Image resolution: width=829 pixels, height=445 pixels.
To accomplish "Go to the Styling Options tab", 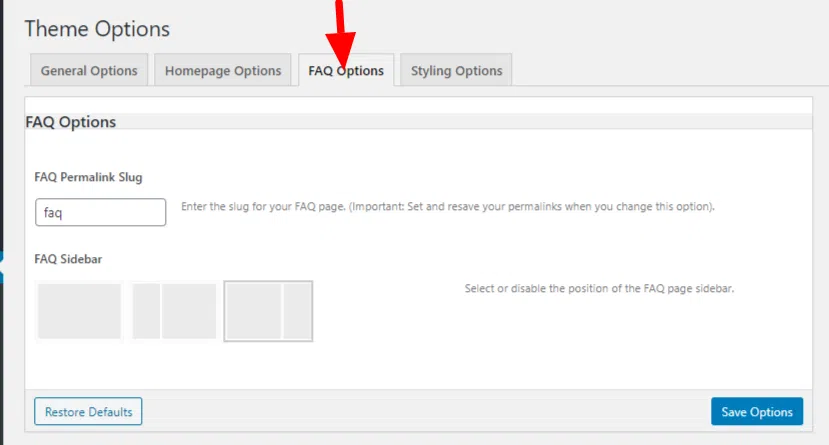I will click(x=456, y=71).
